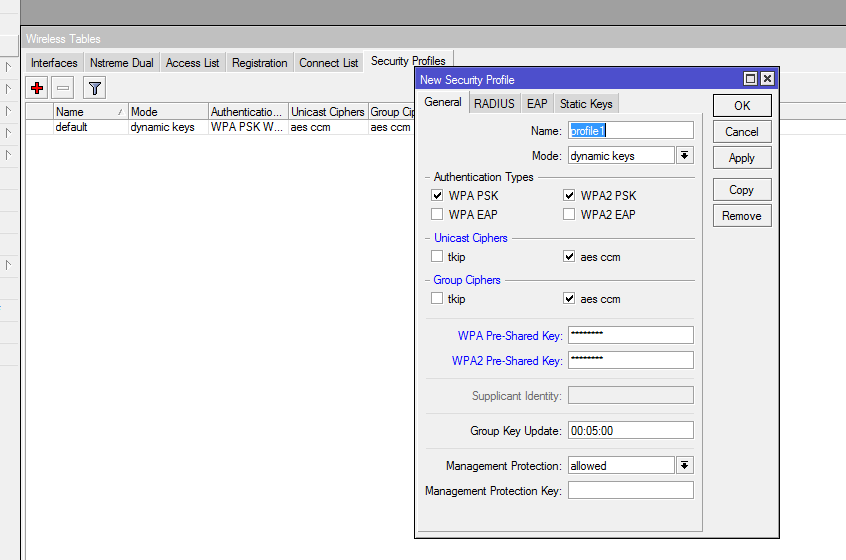Open the filter funnel icon
This screenshot has height=560, width=846.
95,88
